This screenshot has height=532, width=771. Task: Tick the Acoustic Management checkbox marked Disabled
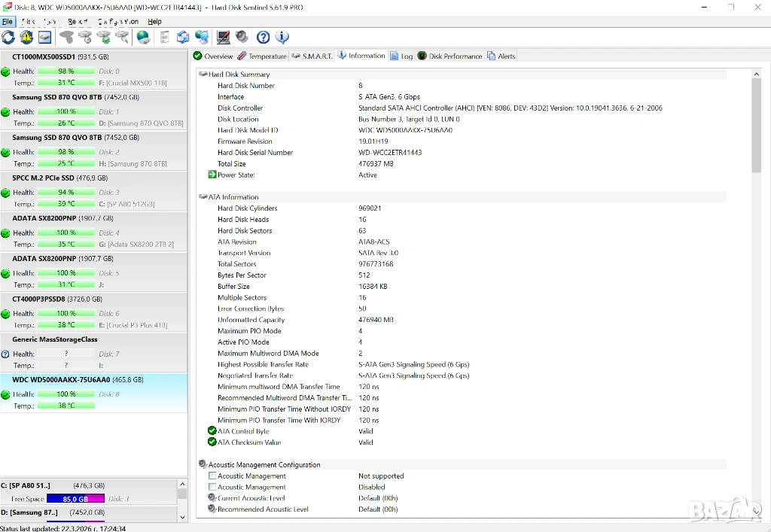[x=212, y=487]
